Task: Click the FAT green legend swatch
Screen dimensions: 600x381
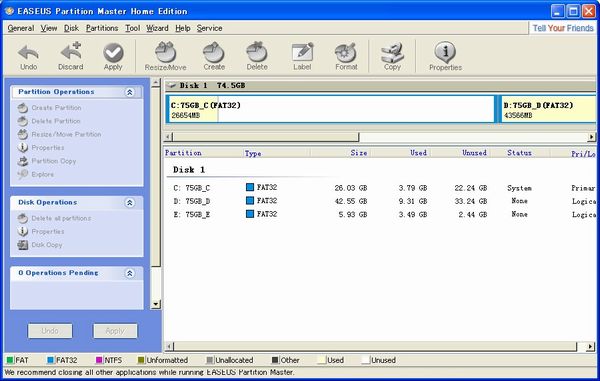Action: (10, 360)
